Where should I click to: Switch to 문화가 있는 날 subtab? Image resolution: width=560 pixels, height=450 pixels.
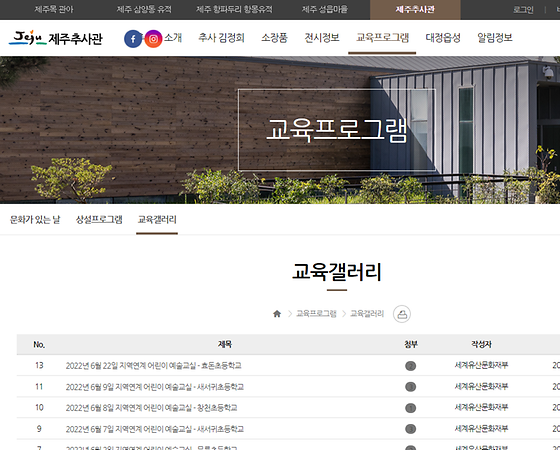pos(35,220)
